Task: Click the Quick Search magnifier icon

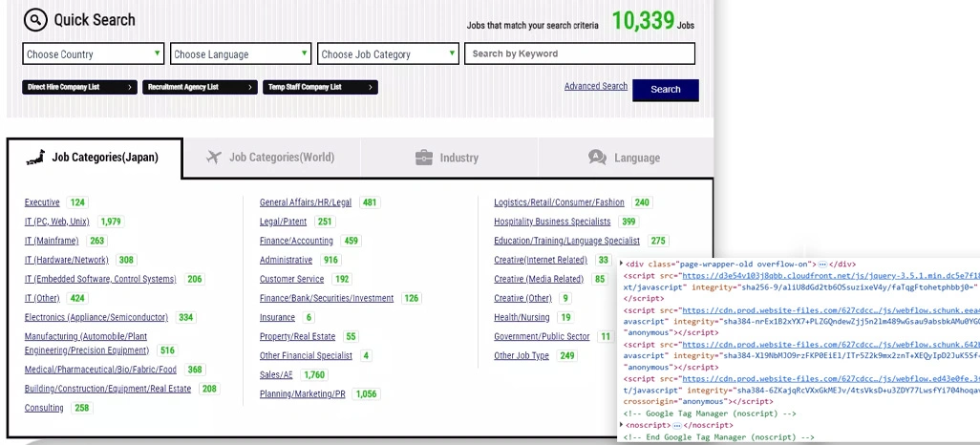Action: [35, 20]
